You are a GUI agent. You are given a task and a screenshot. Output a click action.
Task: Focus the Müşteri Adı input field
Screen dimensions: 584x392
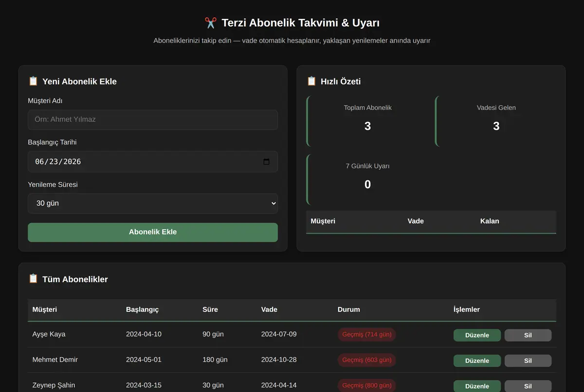(x=153, y=120)
